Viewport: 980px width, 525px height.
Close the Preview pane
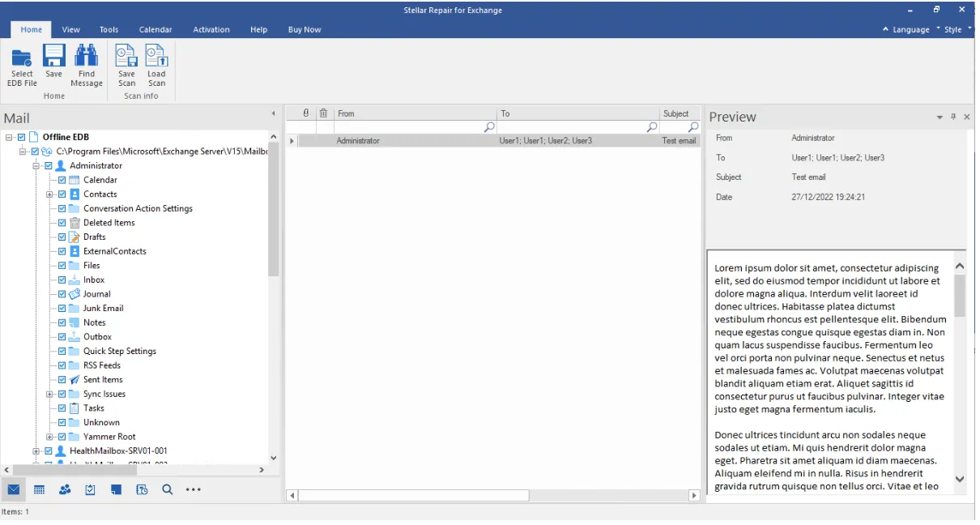tap(967, 117)
